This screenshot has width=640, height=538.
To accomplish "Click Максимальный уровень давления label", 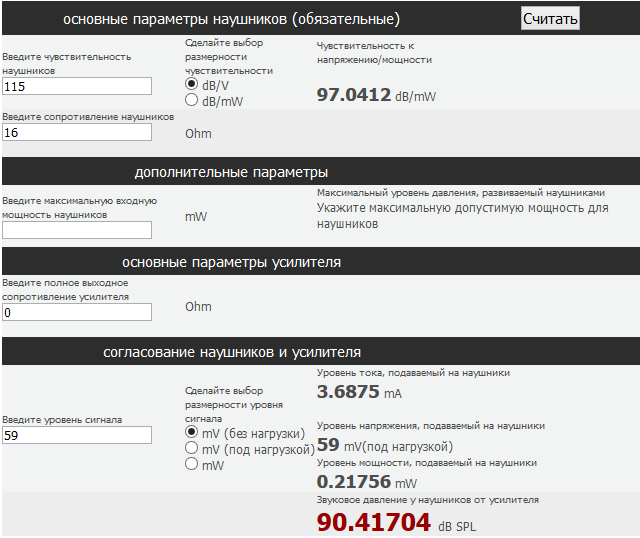I will tap(461, 193).
